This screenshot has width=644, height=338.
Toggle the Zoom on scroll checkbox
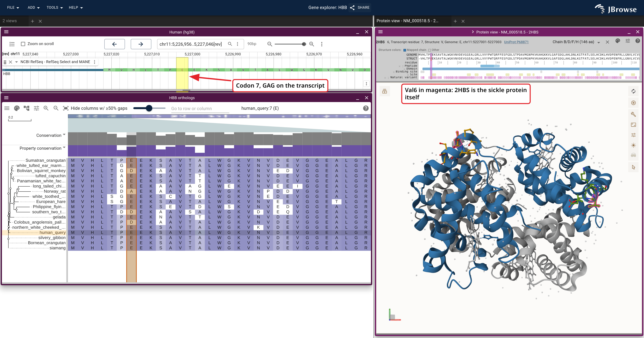click(x=23, y=44)
